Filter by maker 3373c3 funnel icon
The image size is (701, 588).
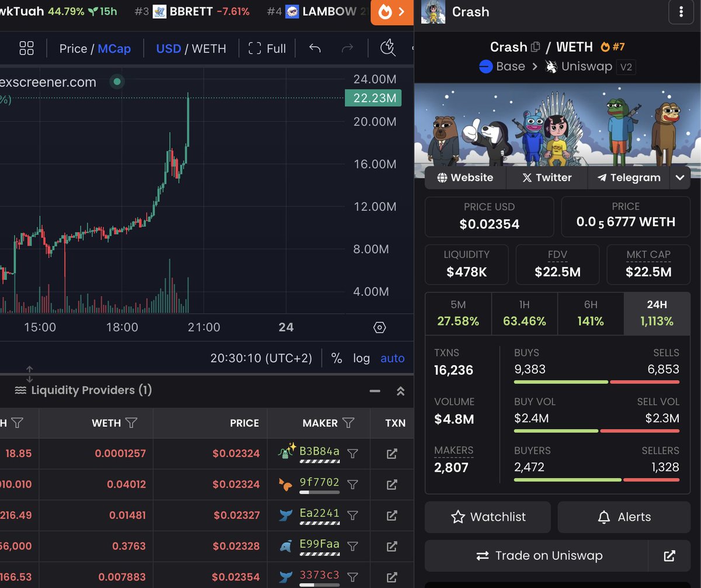[x=352, y=577]
